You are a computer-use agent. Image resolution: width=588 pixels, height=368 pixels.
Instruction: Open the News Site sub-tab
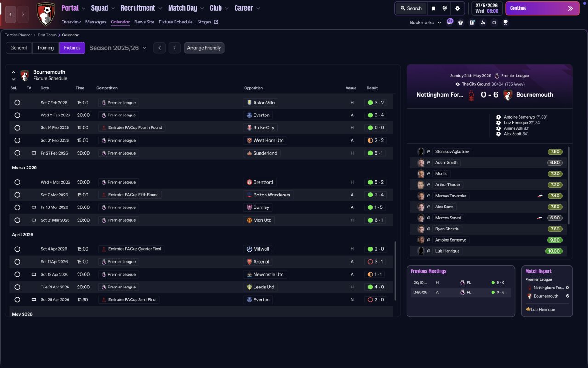click(144, 22)
